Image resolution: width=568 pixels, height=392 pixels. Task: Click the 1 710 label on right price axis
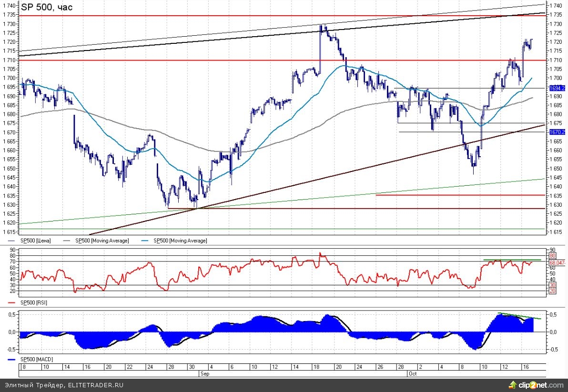click(x=556, y=60)
